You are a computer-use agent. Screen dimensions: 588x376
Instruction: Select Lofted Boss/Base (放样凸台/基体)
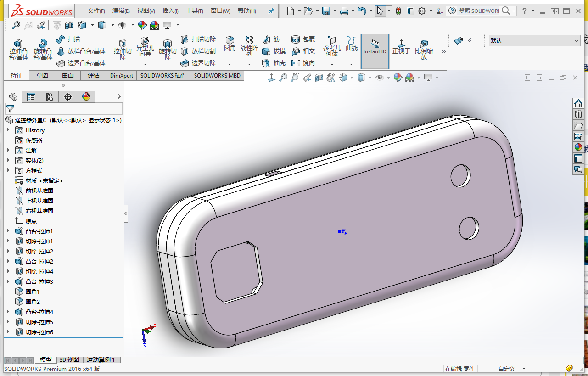(x=81, y=51)
